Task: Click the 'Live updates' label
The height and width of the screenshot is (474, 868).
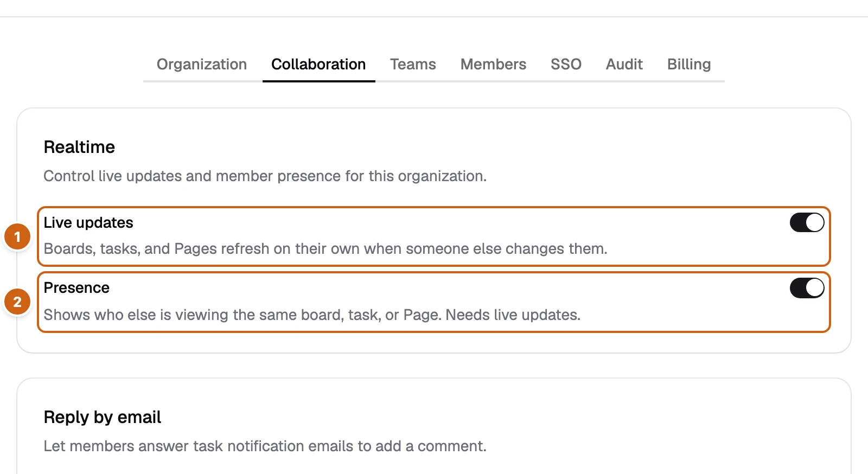Action: click(88, 223)
